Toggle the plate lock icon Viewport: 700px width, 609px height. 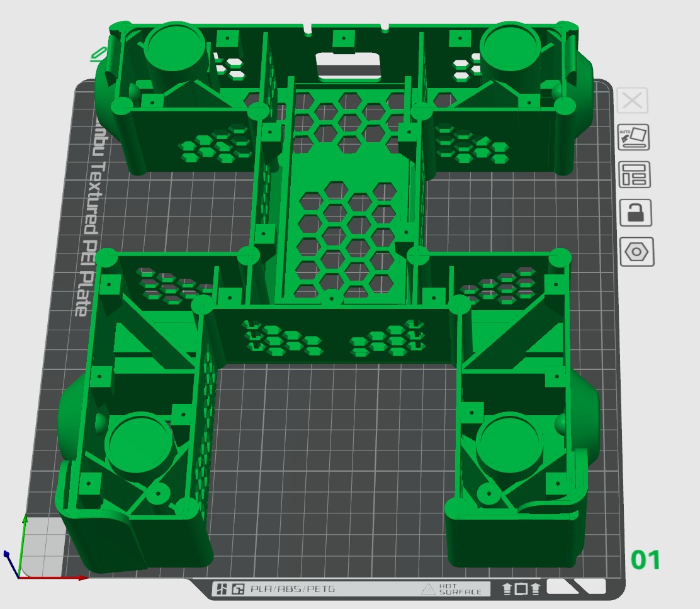coord(636,213)
